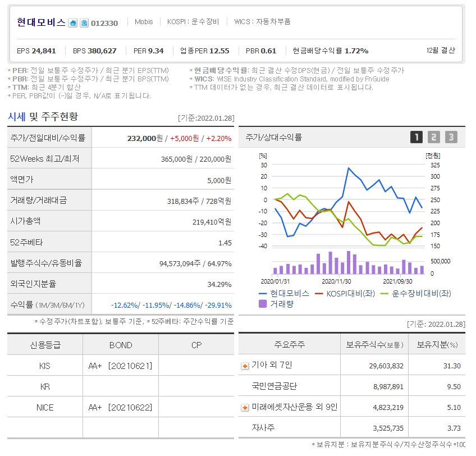This screenshot has height=456, width=476.
Task: Click the 52주베타 value 1.45
Action: (x=225, y=243)
